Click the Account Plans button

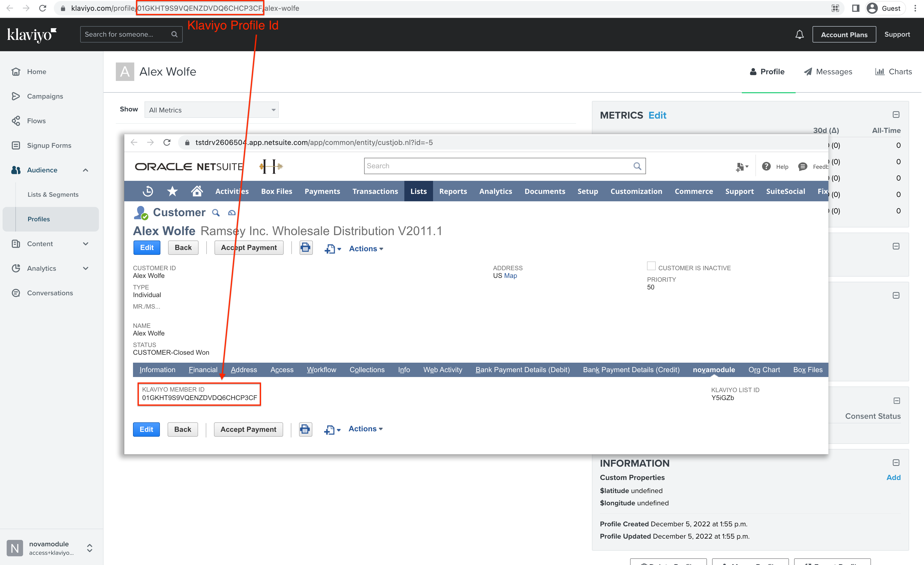(x=844, y=35)
